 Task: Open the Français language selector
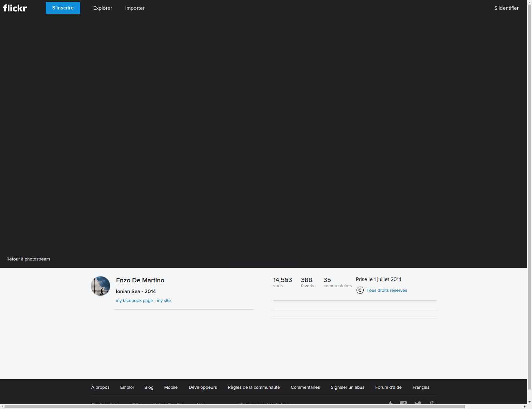(x=420, y=387)
